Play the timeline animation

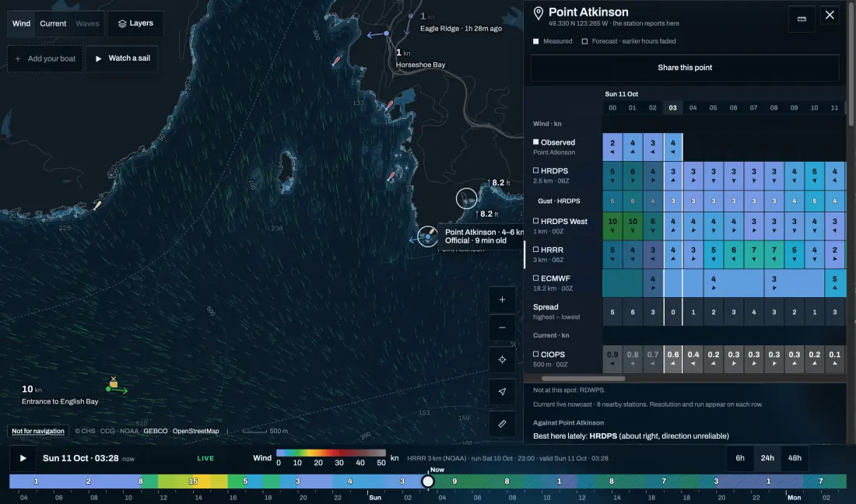click(x=23, y=458)
